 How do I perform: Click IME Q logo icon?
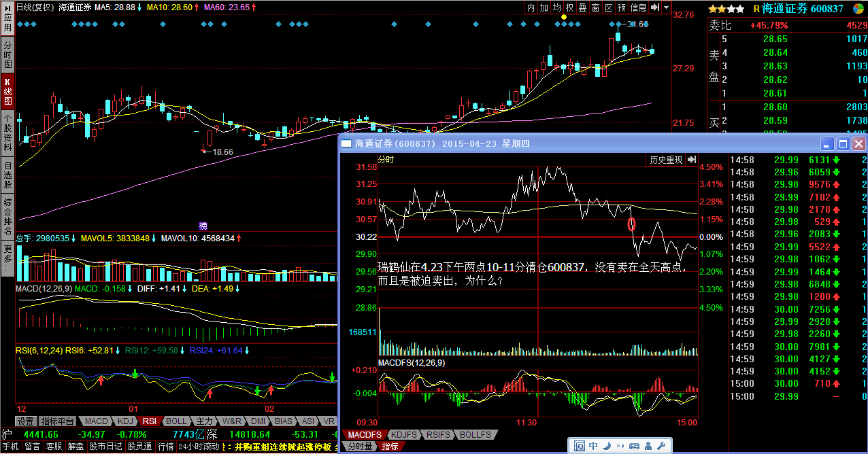(580, 446)
